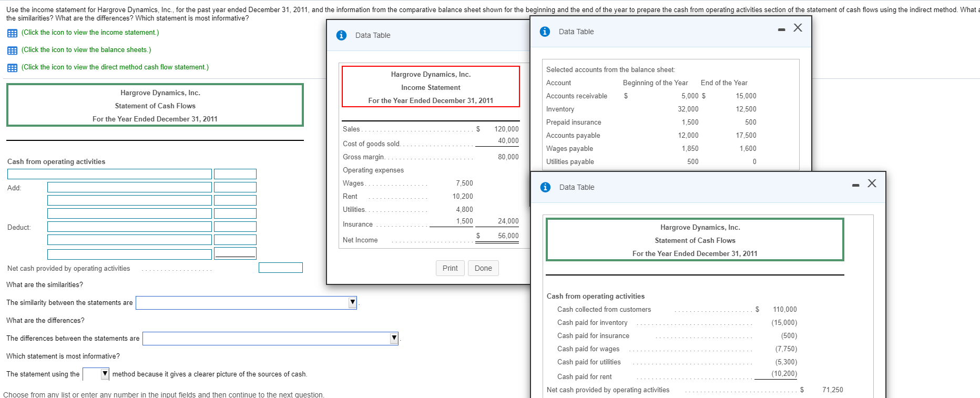980x398 pixels.
Task: Open the balance sheets table icon
Action: (x=12, y=50)
